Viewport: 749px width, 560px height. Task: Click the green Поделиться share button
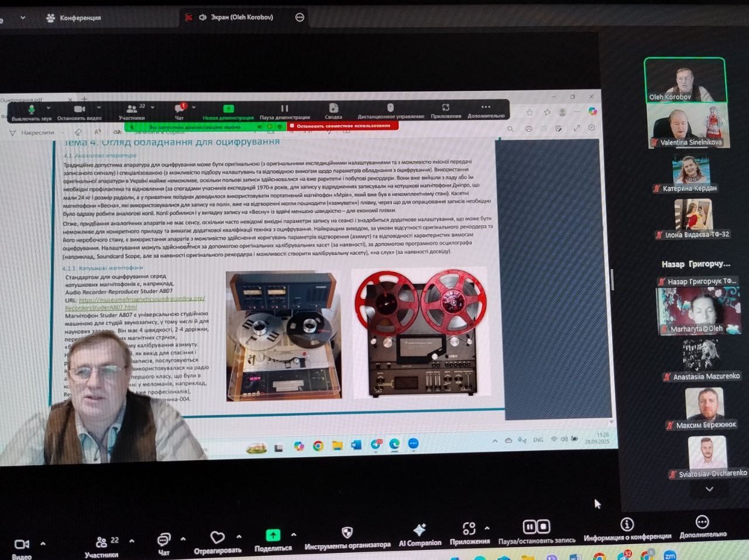[273, 540]
